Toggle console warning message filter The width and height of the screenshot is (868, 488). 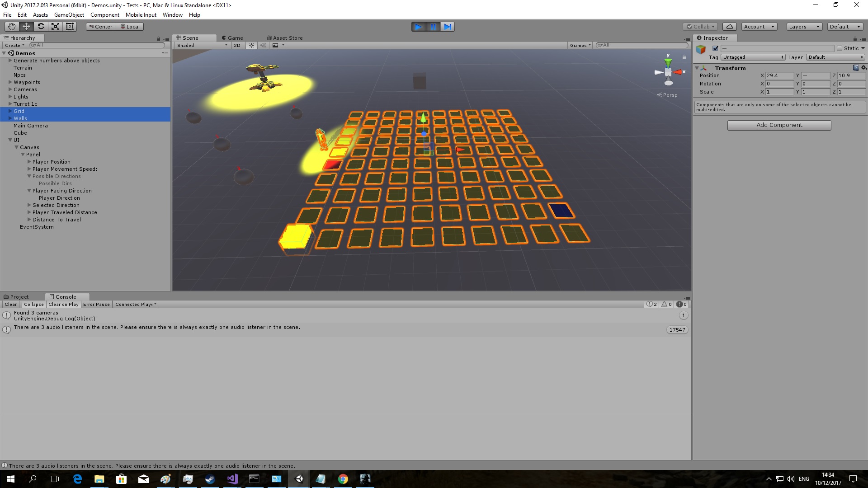click(666, 305)
